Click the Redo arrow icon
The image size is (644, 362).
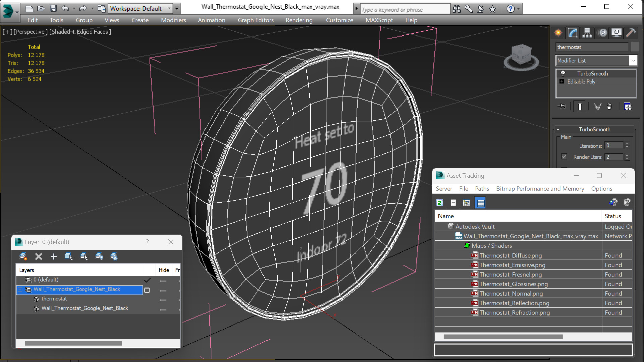(83, 8)
